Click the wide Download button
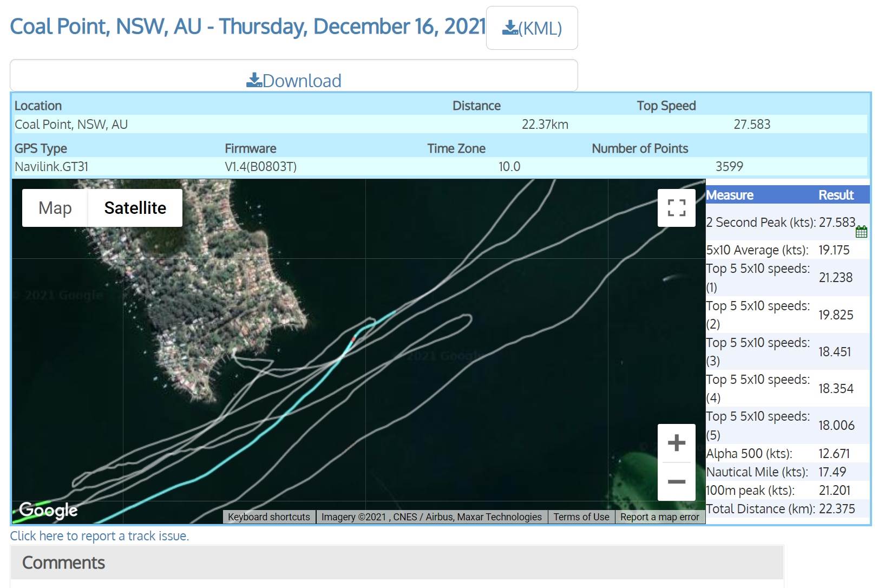878x588 pixels. tap(293, 80)
